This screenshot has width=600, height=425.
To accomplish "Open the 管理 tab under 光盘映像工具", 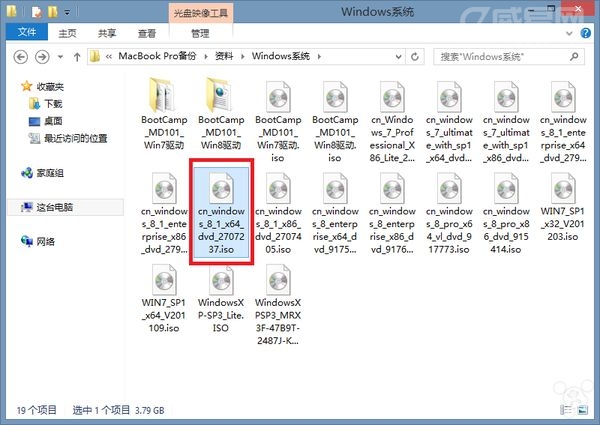I will click(201, 34).
